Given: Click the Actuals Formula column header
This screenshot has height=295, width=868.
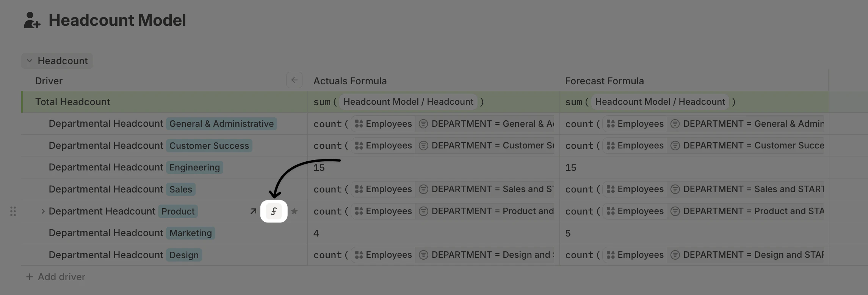Looking at the screenshot, I should 350,81.
